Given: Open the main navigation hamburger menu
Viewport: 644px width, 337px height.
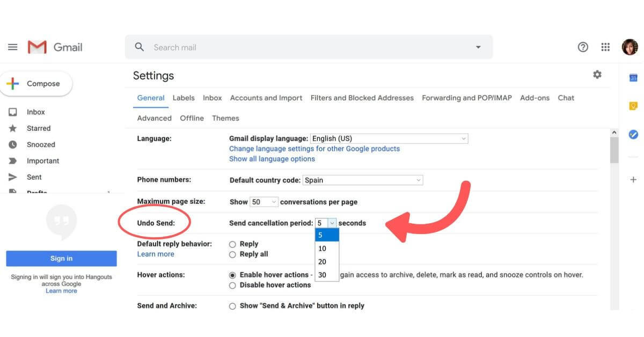Looking at the screenshot, I should 13,47.
